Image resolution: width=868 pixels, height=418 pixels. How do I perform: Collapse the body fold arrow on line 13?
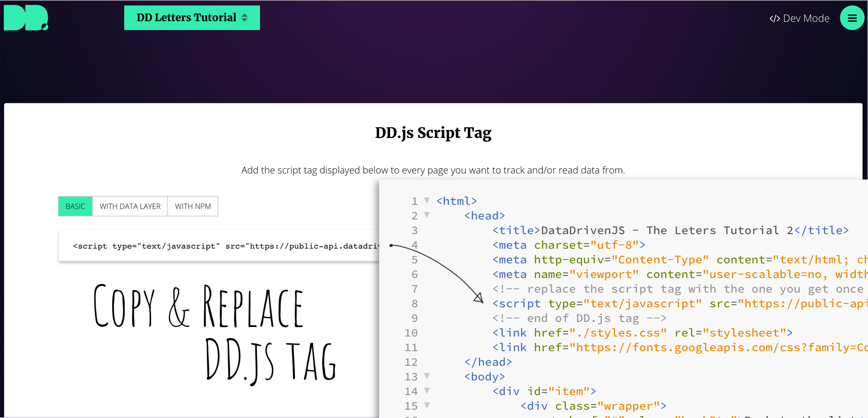coord(427,376)
